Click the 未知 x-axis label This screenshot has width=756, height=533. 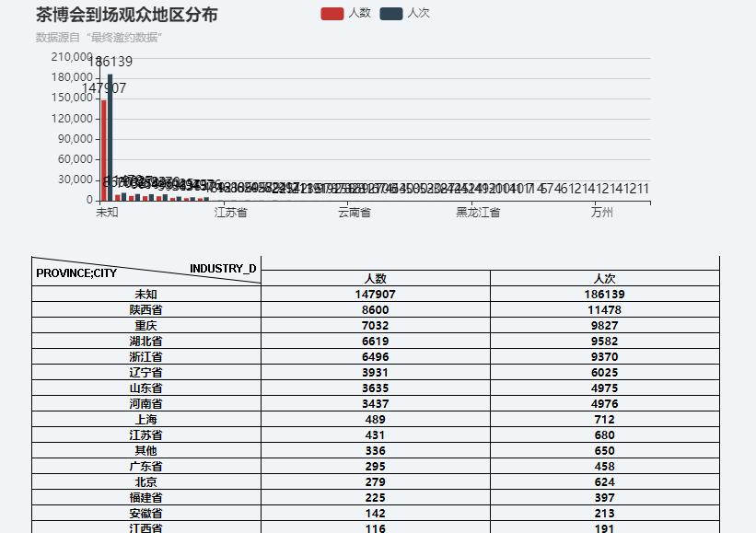107,212
